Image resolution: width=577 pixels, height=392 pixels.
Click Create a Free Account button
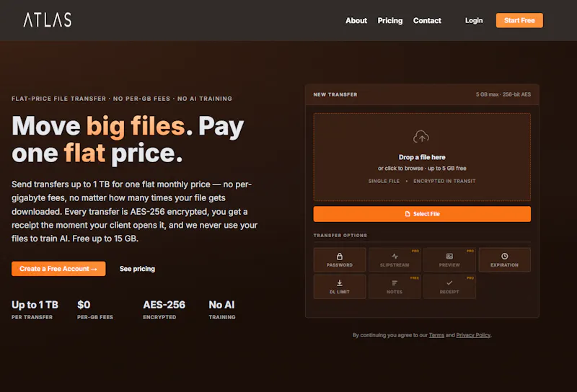click(58, 269)
